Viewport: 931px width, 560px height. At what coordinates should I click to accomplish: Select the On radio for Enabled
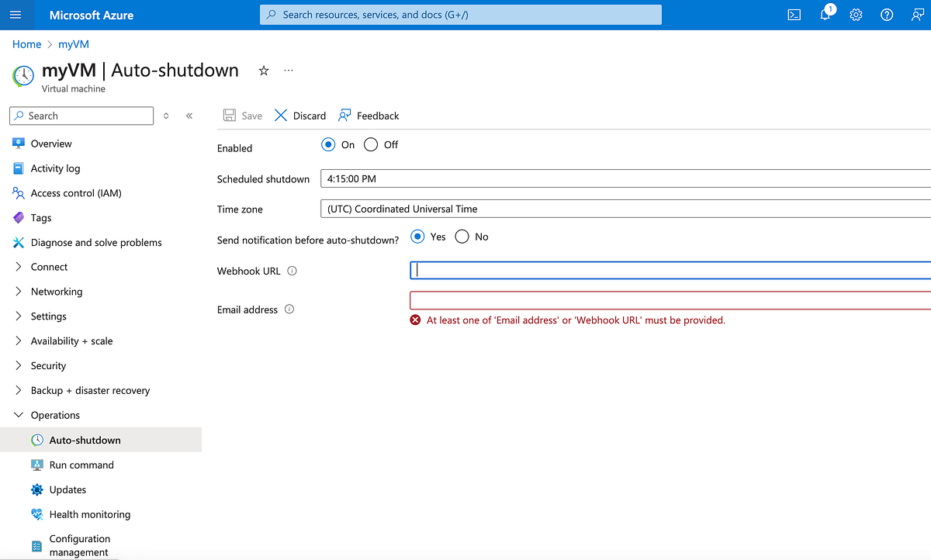(x=328, y=144)
